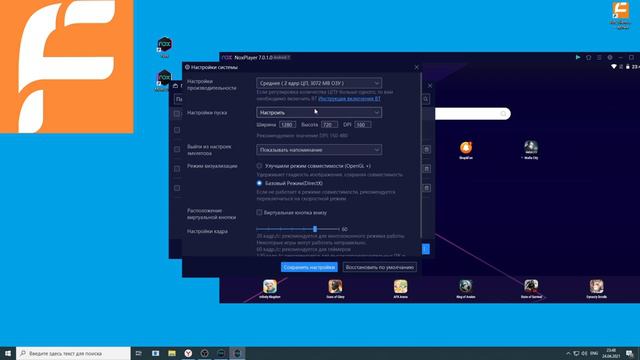The height and width of the screenshot is (360, 640).
Task: Click the second trash icon in the back window
Action: pyautogui.click(x=427, y=169)
